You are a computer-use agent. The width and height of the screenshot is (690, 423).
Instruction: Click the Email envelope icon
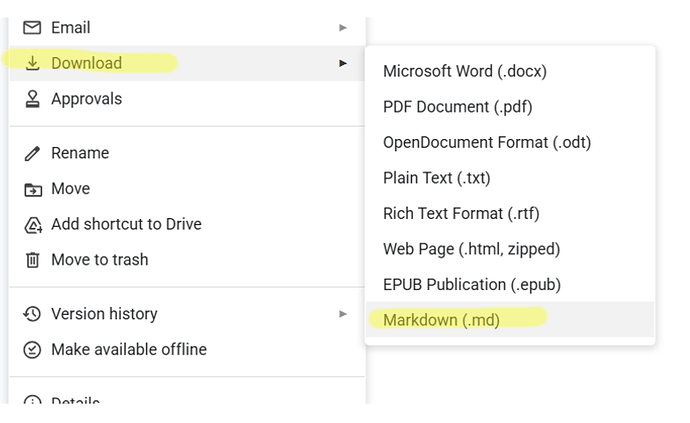(x=33, y=28)
